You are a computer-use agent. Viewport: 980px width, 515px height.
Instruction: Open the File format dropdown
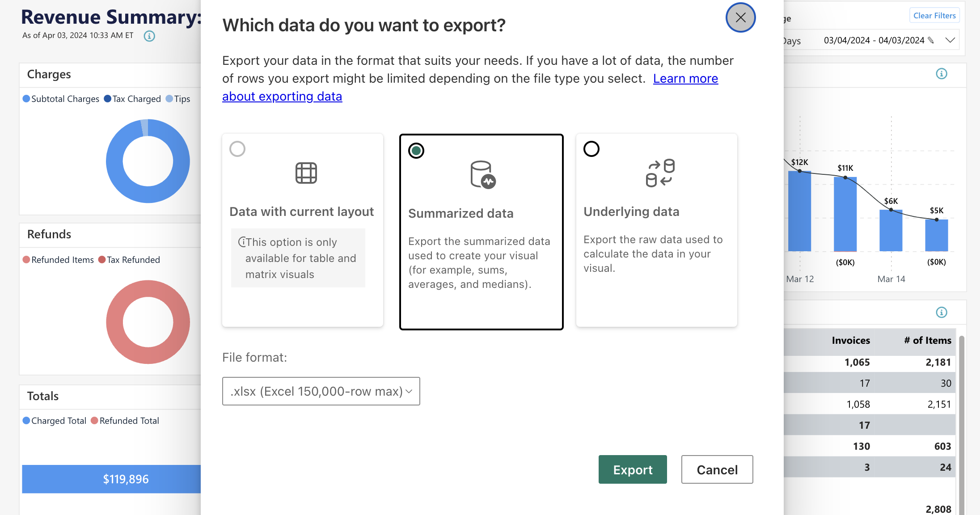click(321, 391)
